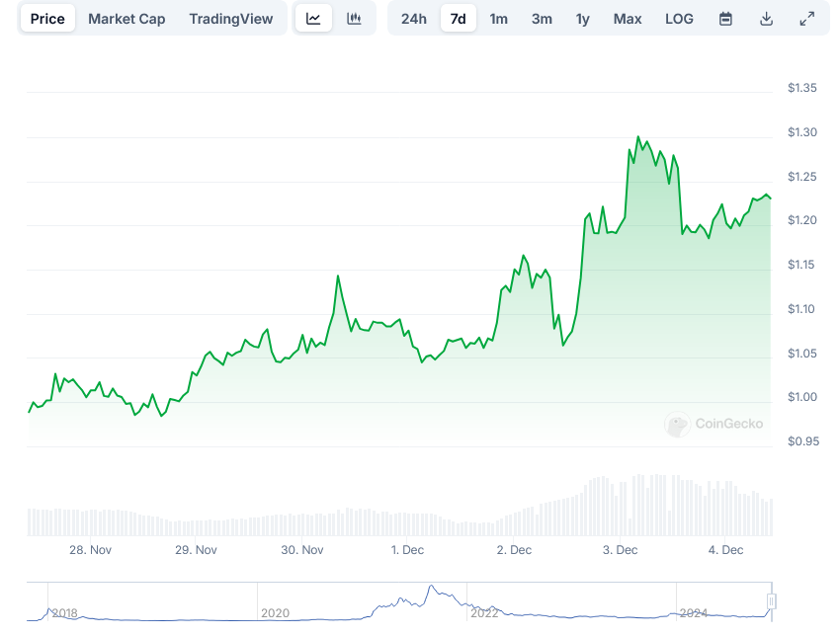Set the range to 3m
This screenshot has height=636, width=840.
click(x=542, y=19)
